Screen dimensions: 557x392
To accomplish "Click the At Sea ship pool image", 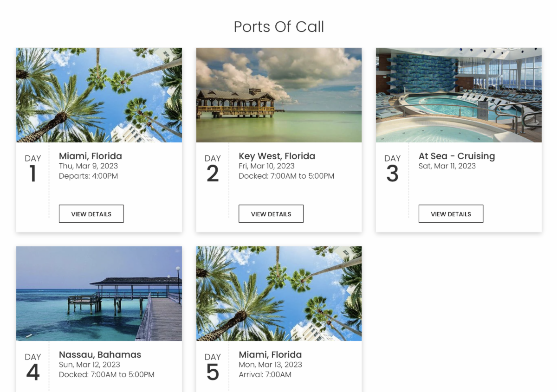I will click(x=459, y=95).
